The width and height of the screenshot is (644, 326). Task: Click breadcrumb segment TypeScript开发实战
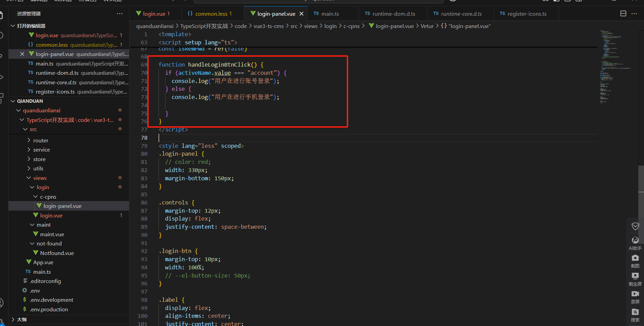[204, 26]
